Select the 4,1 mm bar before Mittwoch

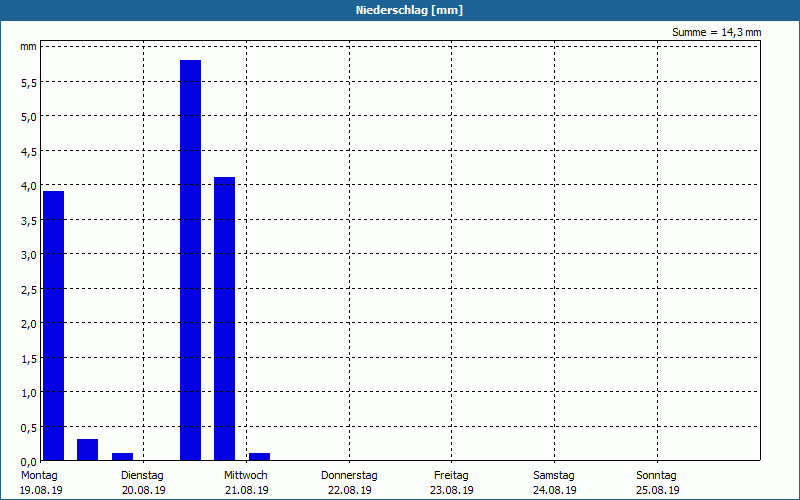(x=224, y=318)
